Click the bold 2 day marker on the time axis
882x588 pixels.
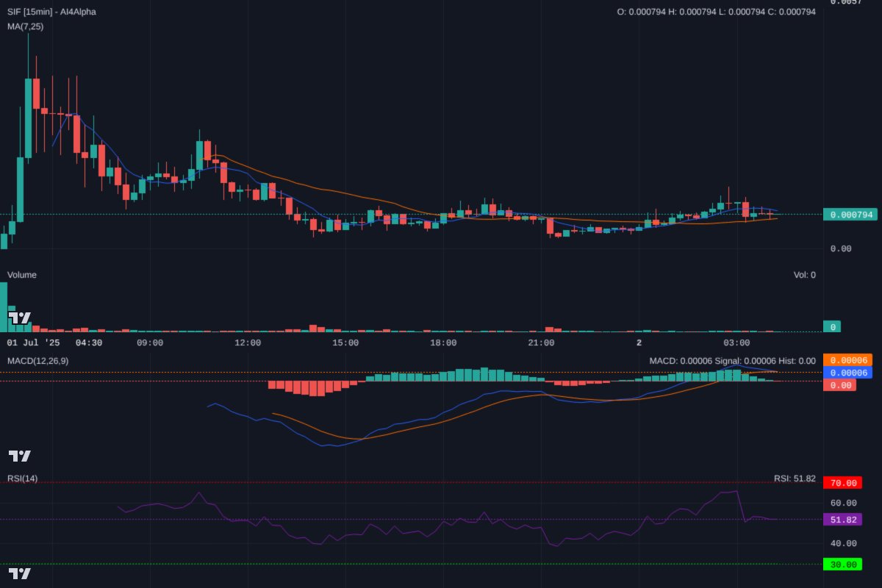pyautogui.click(x=639, y=343)
